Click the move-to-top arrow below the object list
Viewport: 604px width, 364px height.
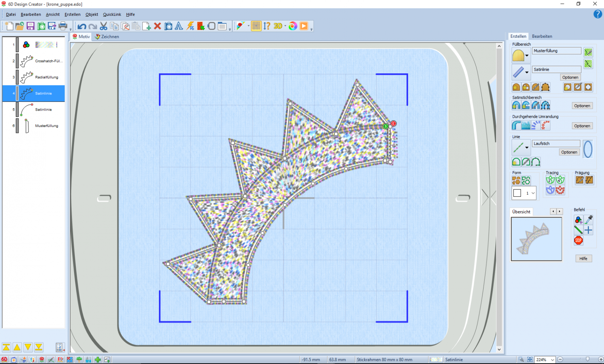click(x=6, y=347)
